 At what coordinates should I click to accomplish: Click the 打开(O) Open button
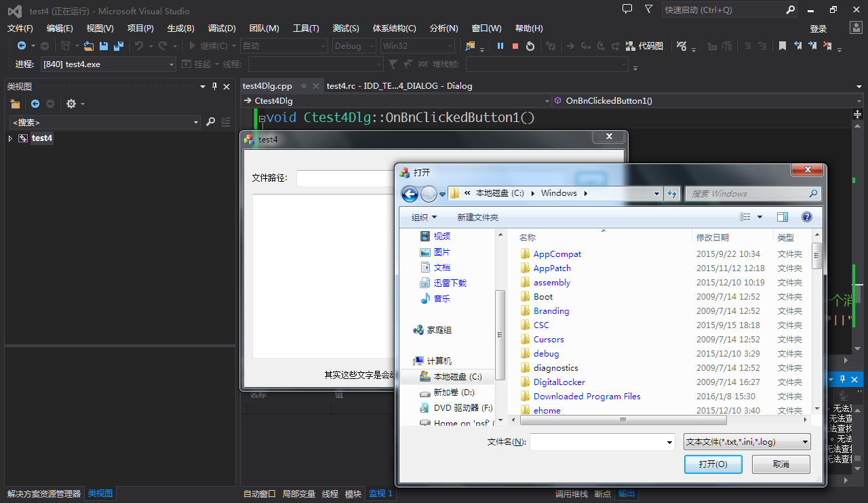coord(713,464)
